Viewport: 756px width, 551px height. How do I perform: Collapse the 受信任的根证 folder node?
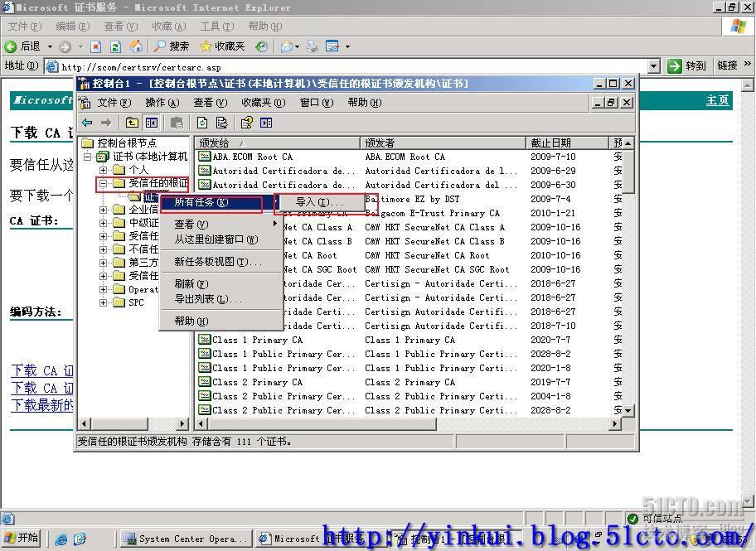(103, 184)
